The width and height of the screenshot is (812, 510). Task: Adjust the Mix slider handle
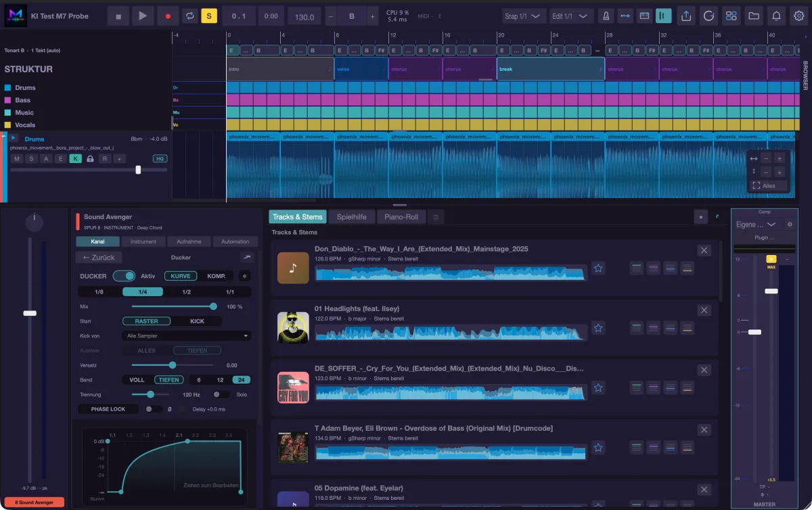click(213, 306)
